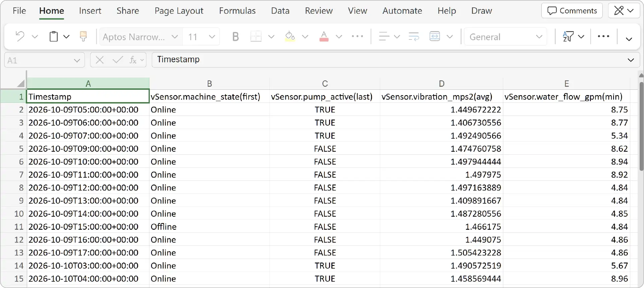
Task: Open more font options ellipsis
Action: point(358,37)
